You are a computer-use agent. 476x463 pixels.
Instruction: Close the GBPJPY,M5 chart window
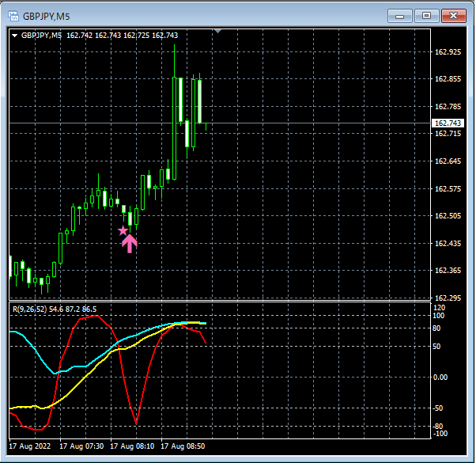click(x=454, y=16)
